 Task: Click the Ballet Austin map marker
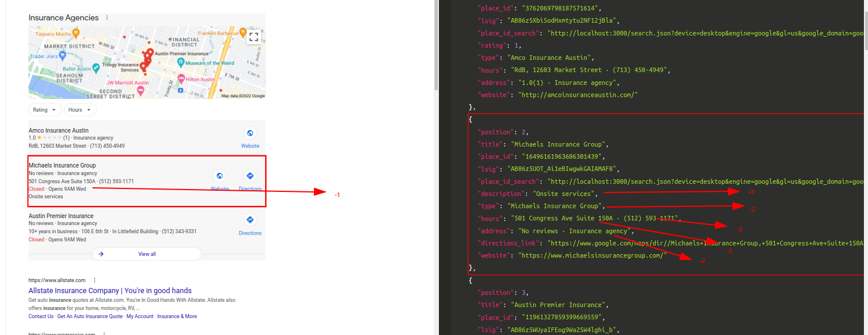(x=97, y=68)
